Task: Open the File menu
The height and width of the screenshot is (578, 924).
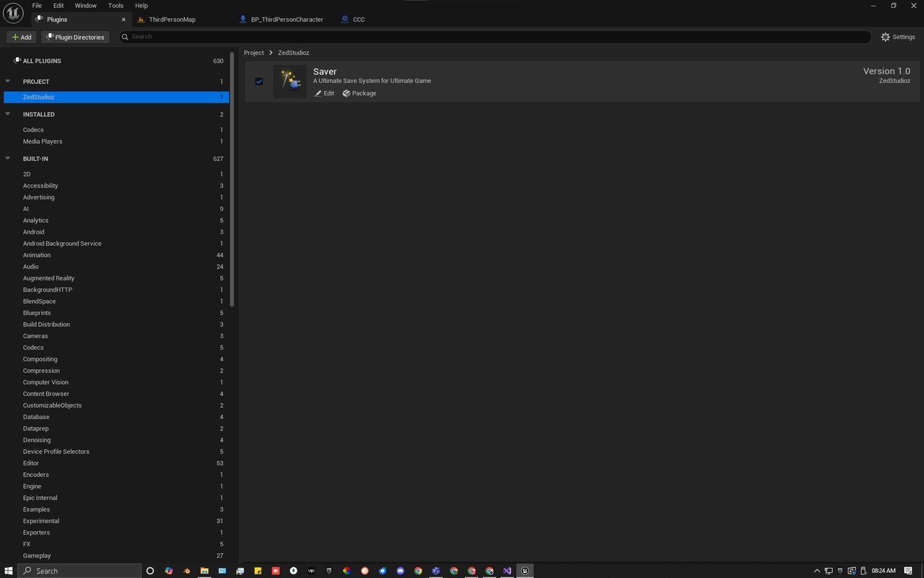Action: [37, 6]
